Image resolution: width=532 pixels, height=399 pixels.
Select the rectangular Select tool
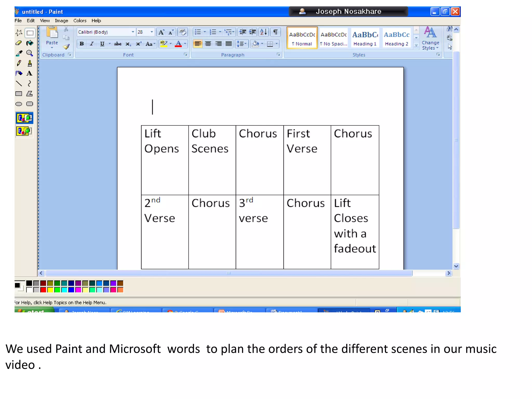coord(30,33)
